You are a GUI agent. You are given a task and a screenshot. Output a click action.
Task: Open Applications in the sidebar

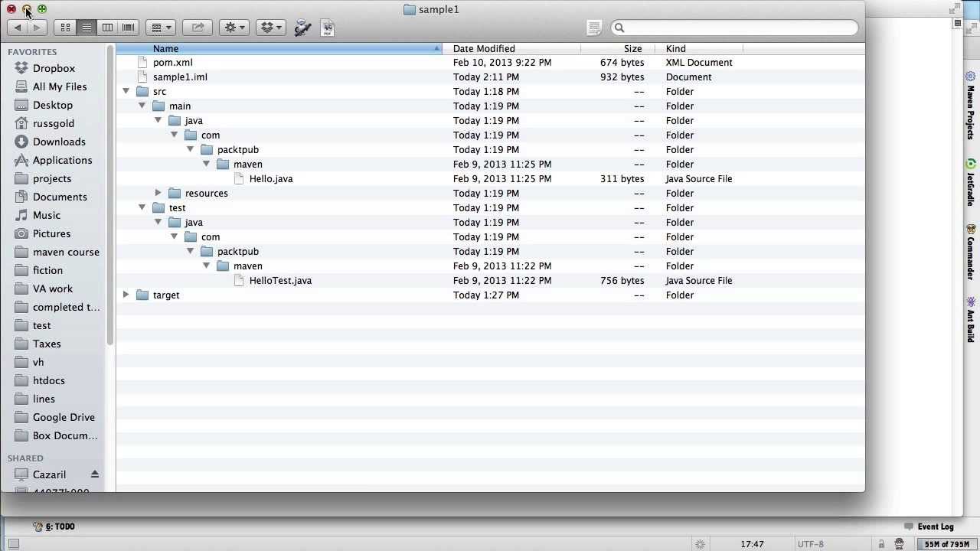(x=62, y=160)
